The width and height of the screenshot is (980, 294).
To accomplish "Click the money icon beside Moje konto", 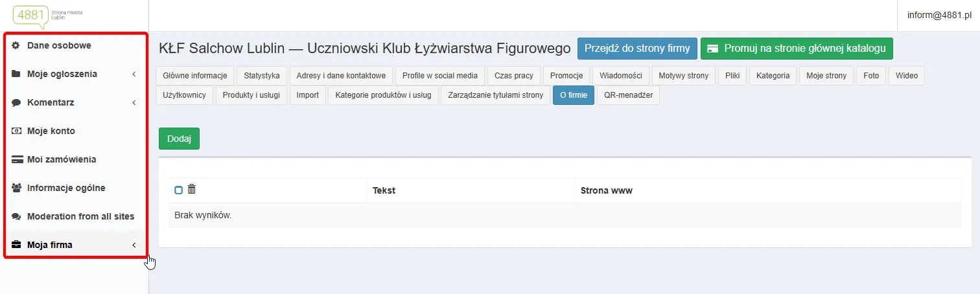I will (x=16, y=131).
